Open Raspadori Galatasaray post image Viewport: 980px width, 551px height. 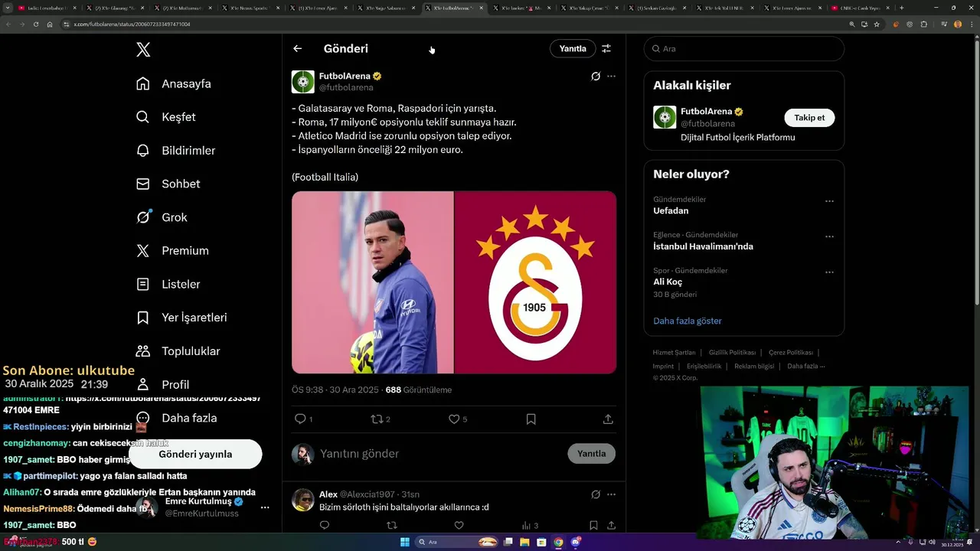454,282
